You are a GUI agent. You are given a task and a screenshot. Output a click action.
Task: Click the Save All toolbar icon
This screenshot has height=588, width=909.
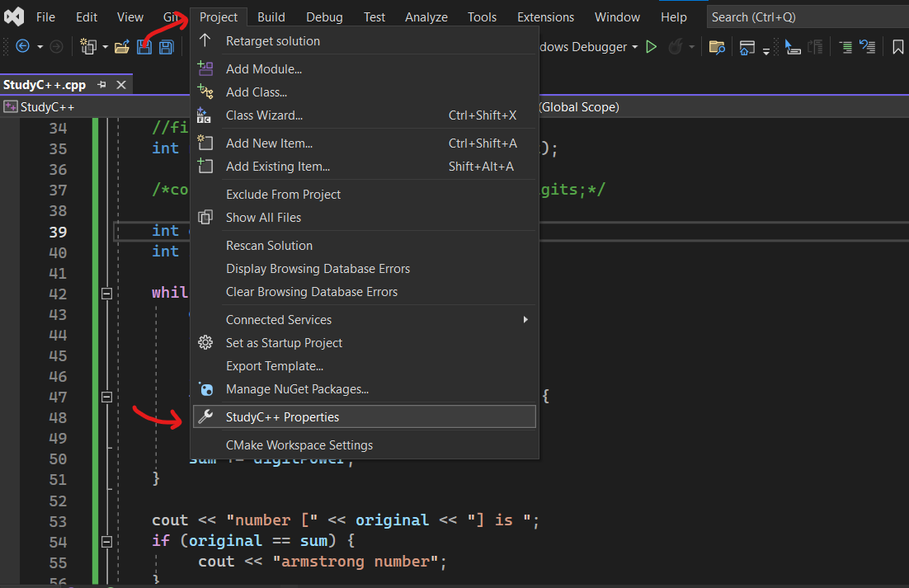point(167,47)
